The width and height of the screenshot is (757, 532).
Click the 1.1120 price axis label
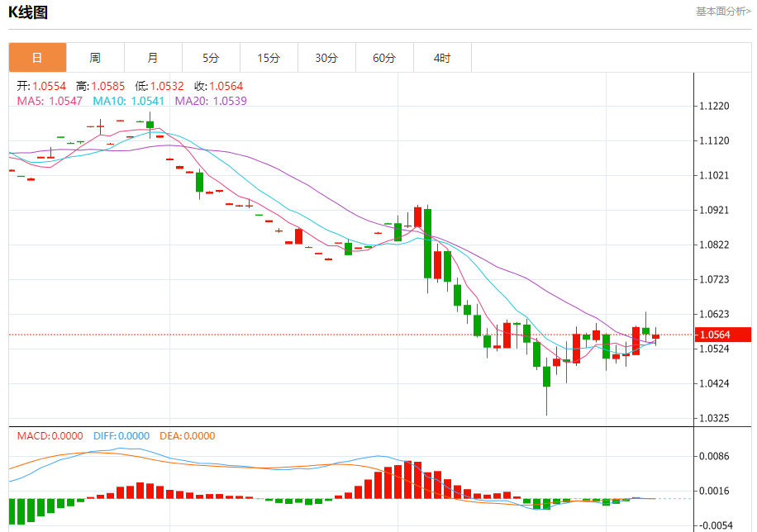714,141
